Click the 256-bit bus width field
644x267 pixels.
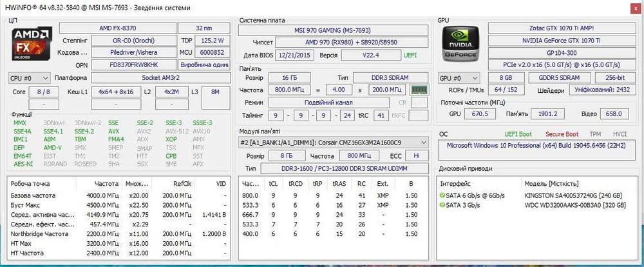click(x=615, y=78)
